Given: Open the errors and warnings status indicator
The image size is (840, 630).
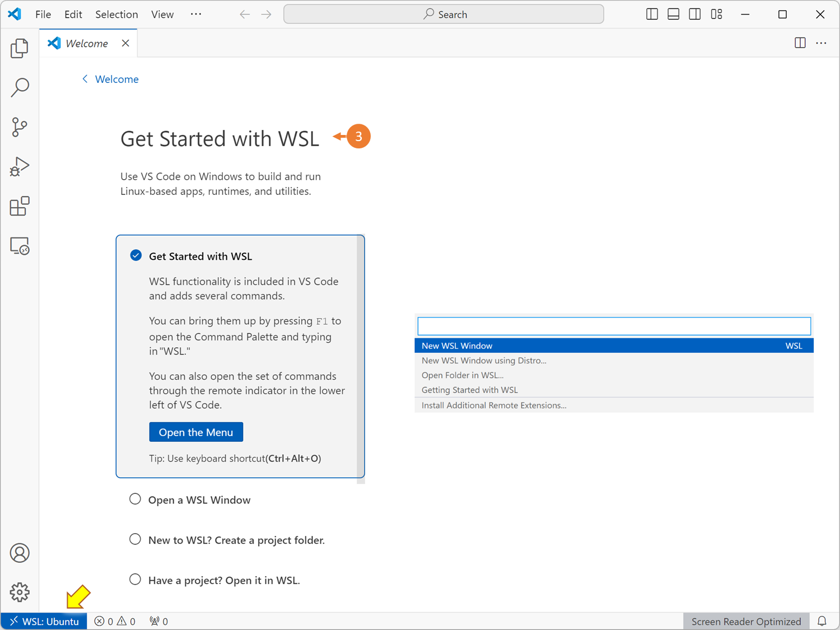Looking at the screenshot, I should tap(115, 621).
